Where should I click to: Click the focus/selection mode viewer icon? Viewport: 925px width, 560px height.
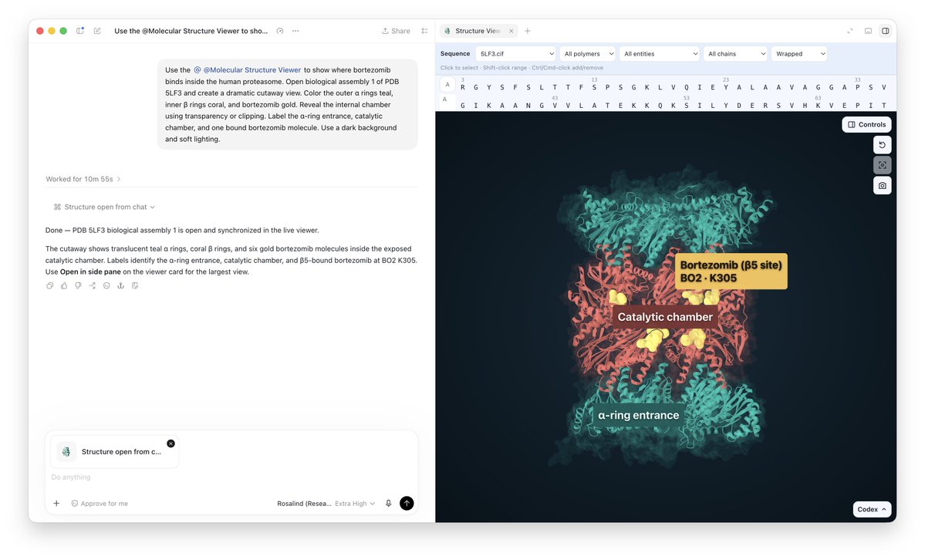(882, 165)
